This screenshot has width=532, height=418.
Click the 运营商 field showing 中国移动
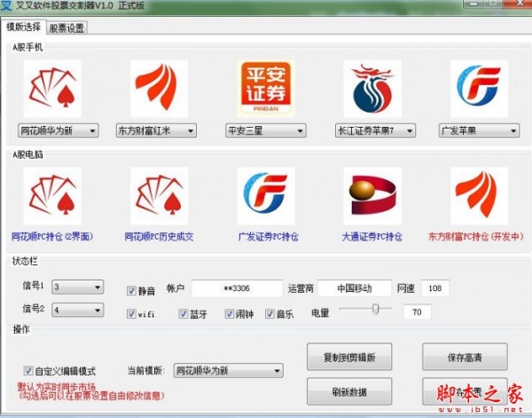pos(355,288)
